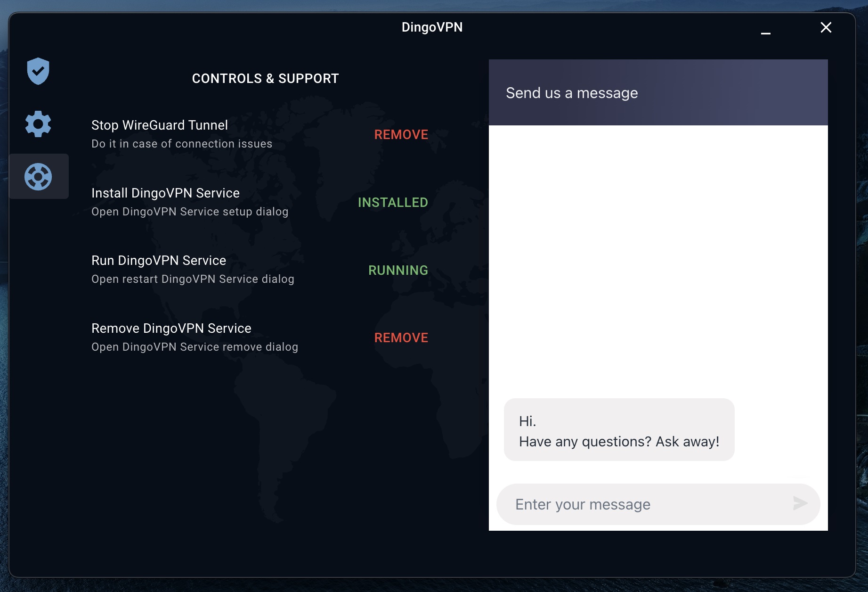868x592 pixels.
Task: Minimize the DingoVPN window
Action: coord(765,32)
